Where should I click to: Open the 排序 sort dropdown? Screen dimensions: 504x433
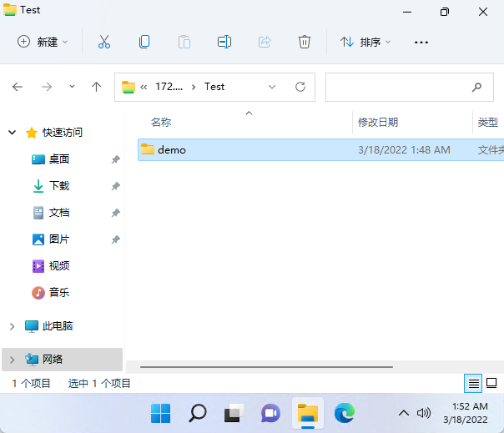365,42
